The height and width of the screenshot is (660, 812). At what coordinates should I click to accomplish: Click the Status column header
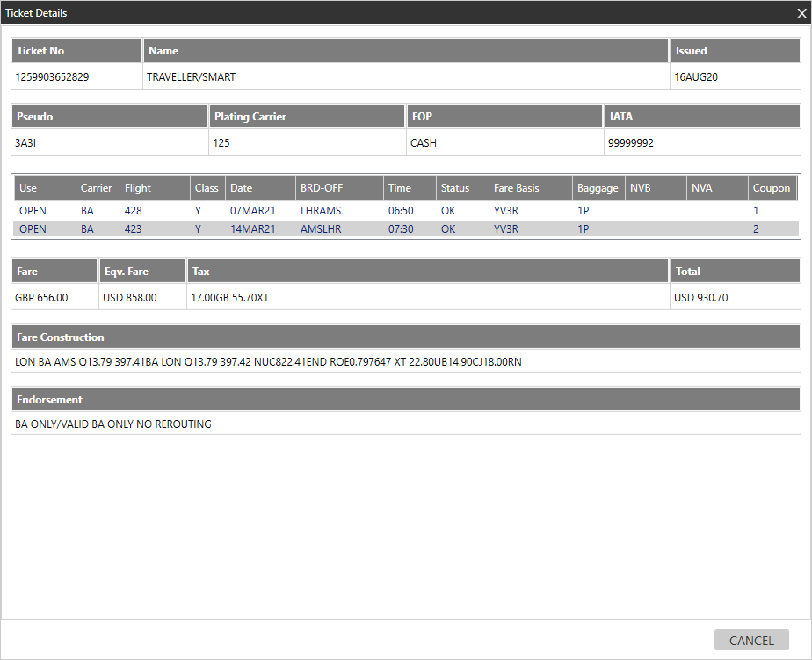tap(462, 188)
